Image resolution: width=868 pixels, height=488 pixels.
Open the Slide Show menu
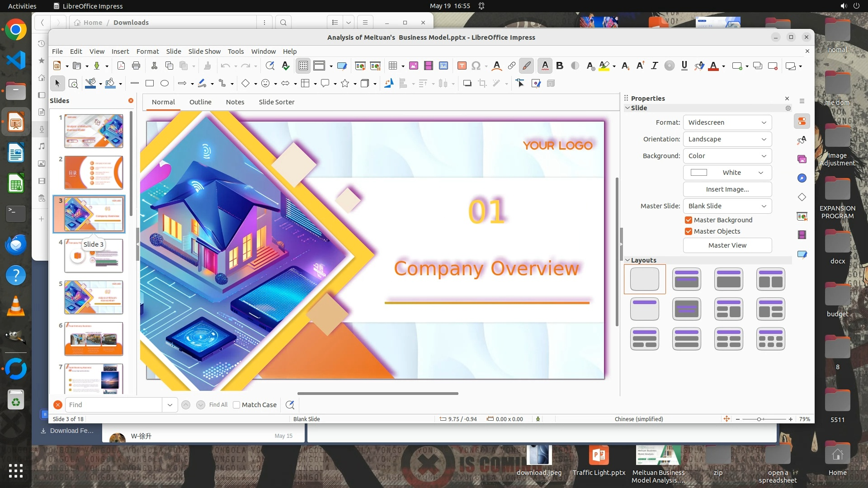[x=204, y=52]
